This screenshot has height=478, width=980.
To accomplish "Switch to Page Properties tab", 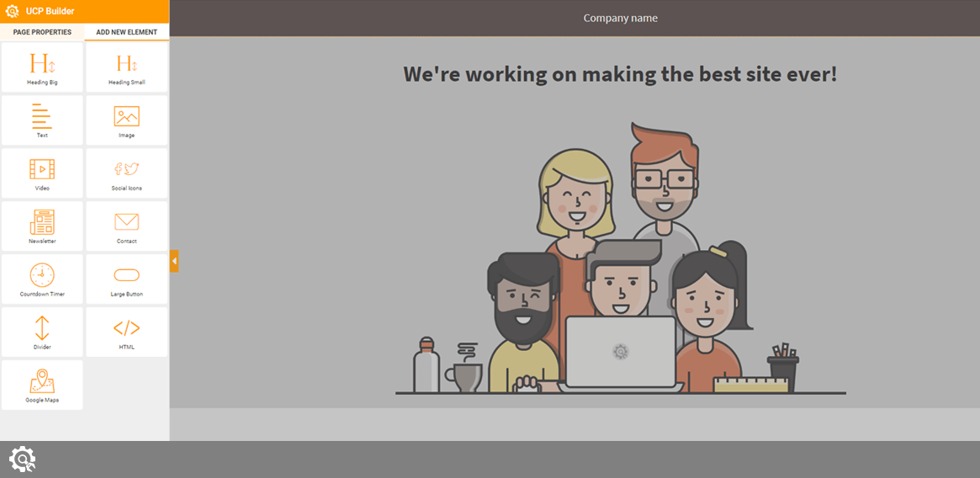I will click(42, 32).
